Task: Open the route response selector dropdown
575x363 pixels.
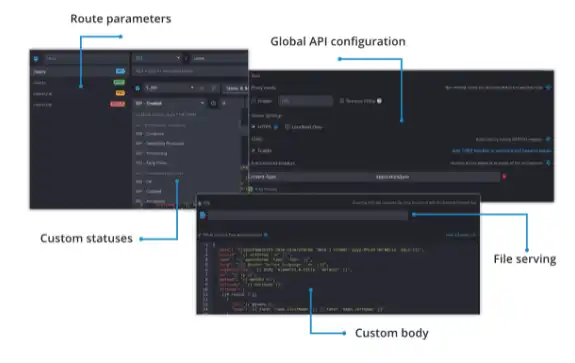Action: pyautogui.click(x=170, y=88)
